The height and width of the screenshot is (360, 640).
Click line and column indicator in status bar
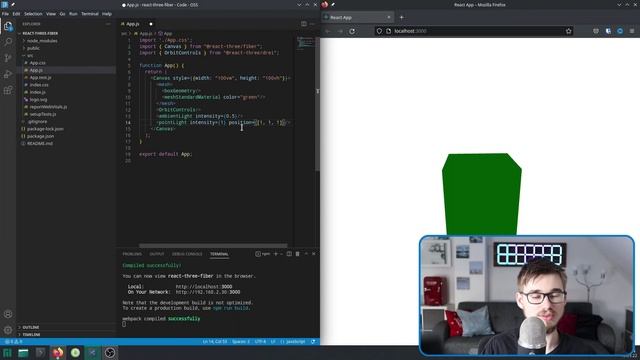point(215,342)
